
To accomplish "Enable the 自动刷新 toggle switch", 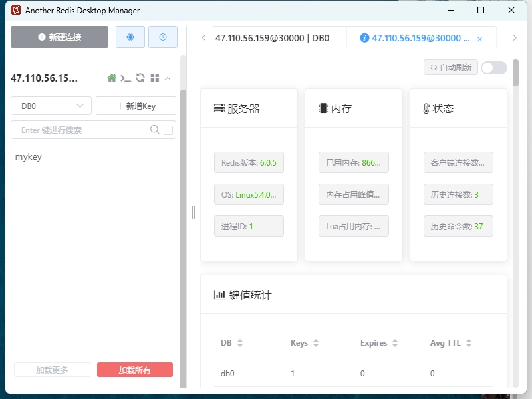I will pos(493,67).
